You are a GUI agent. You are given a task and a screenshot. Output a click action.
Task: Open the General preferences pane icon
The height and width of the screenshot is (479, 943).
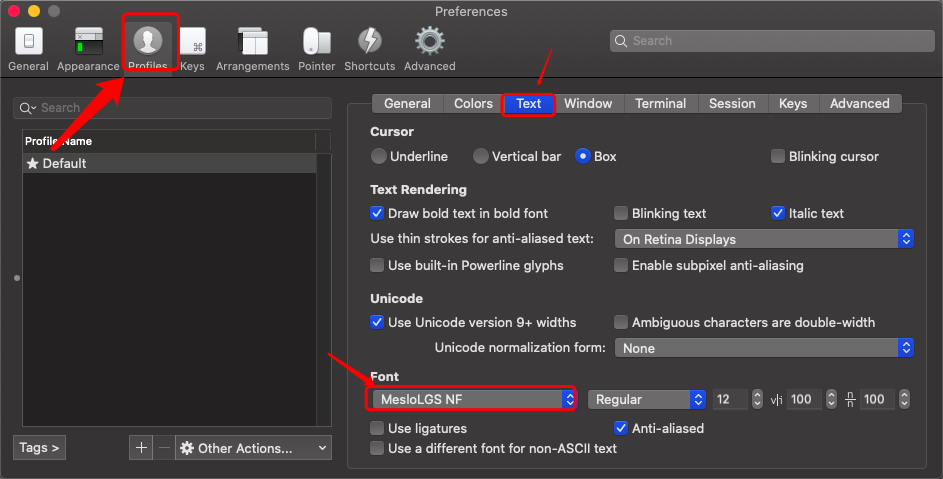coord(28,43)
